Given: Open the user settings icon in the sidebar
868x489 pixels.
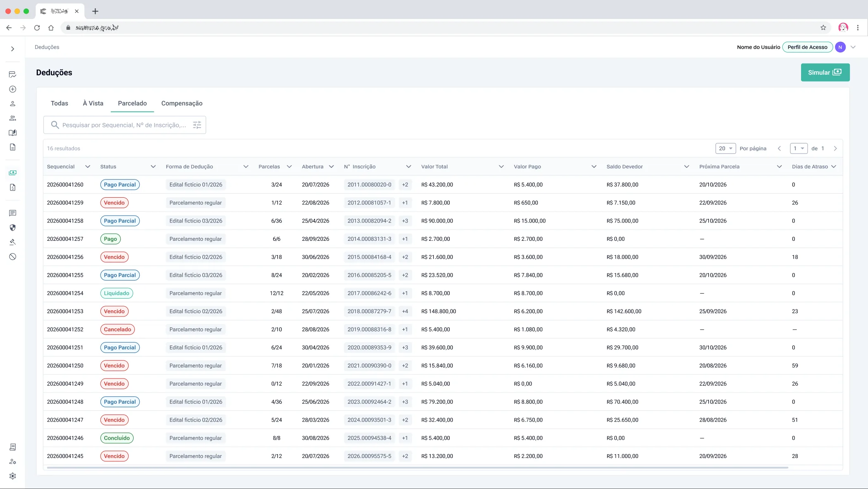Looking at the screenshot, I should click(x=13, y=462).
